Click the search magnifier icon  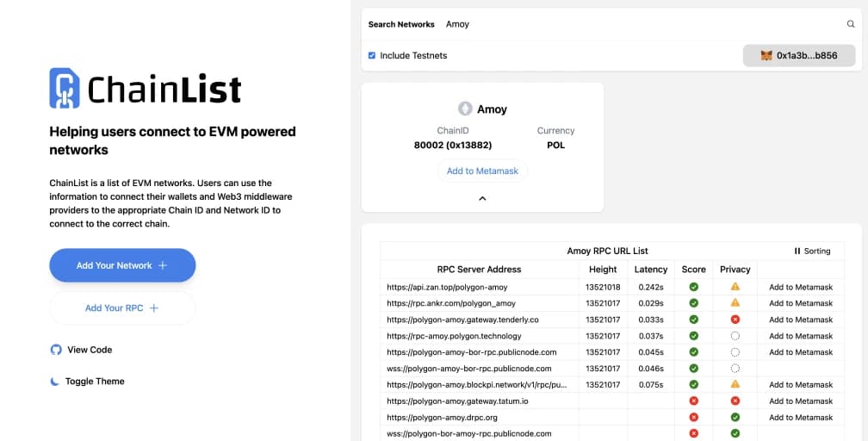click(x=851, y=24)
